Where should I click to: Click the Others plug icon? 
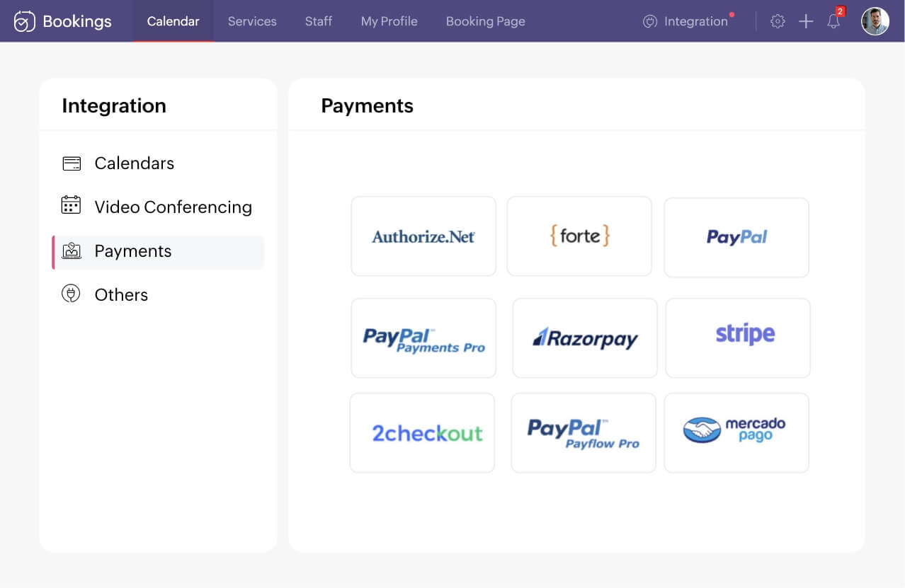coord(71,294)
